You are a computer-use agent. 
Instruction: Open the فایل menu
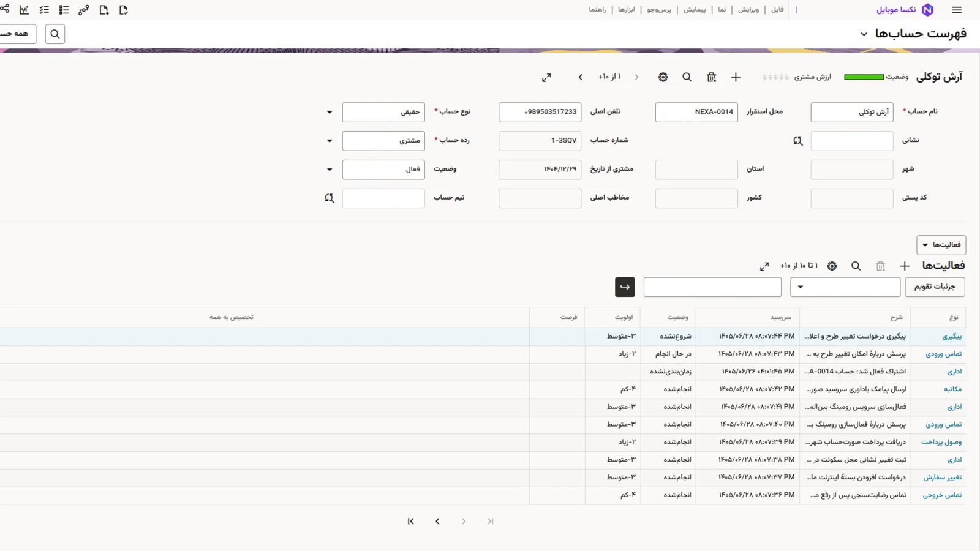coord(777,10)
